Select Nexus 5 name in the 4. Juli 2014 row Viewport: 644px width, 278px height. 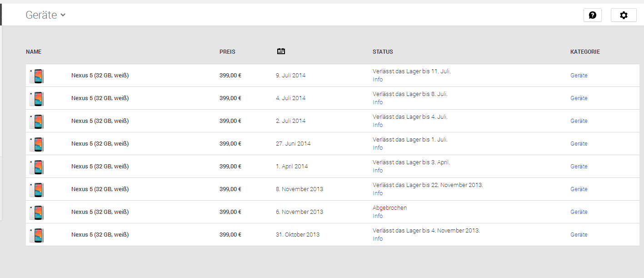pyautogui.click(x=100, y=98)
